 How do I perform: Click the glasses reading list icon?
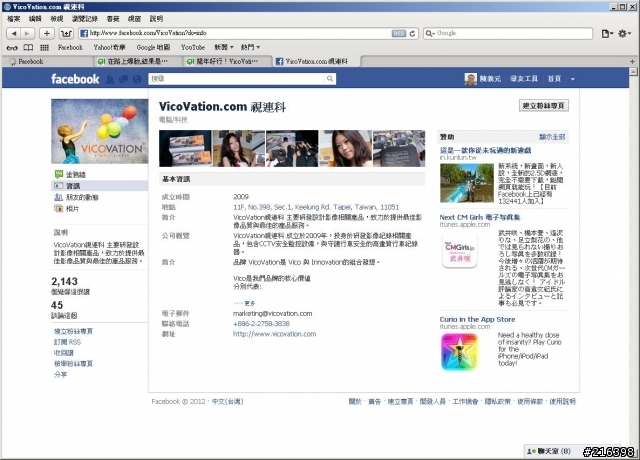(x=12, y=47)
